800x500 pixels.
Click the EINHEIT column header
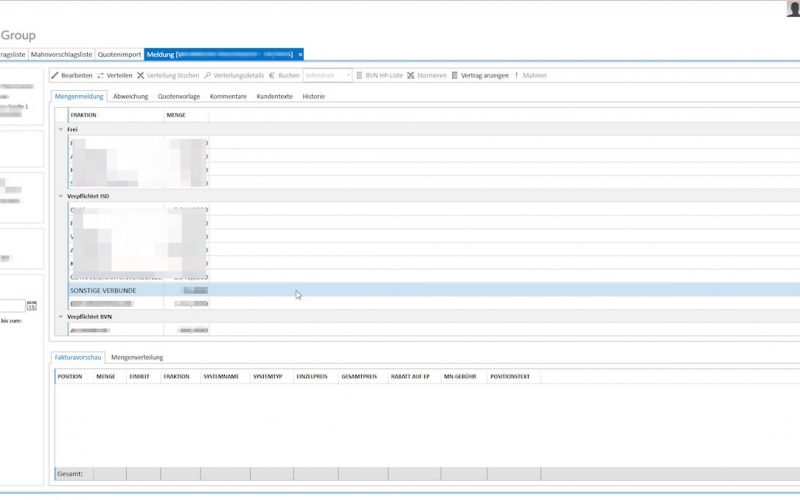pos(143,376)
